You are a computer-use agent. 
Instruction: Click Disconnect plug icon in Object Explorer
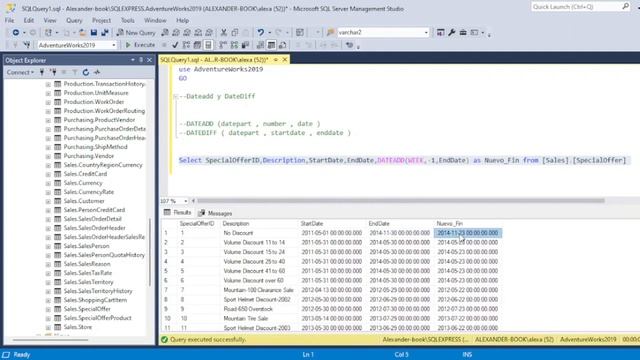coord(53,72)
